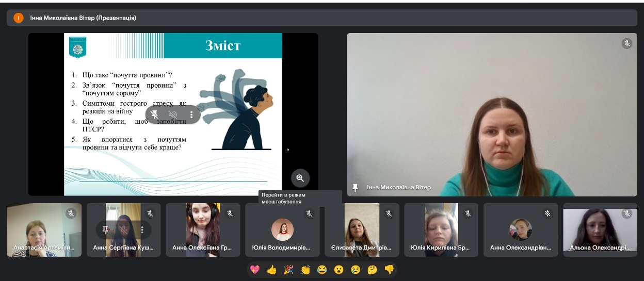Click the name label "Альона Олександрі..."
The width and height of the screenshot is (644, 281).
point(600,247)
